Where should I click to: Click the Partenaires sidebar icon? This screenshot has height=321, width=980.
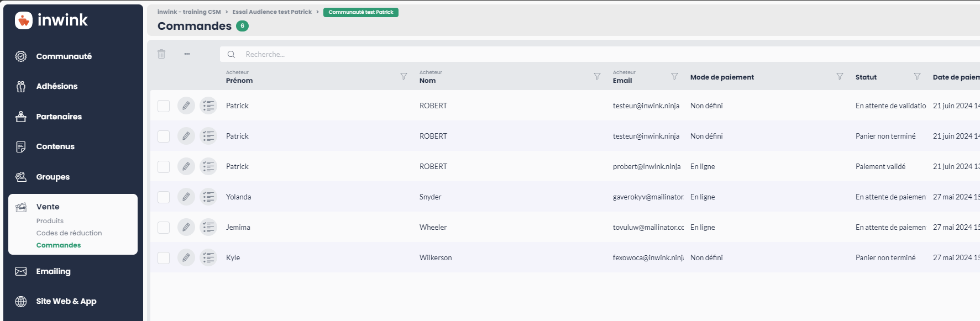(21, 117)
